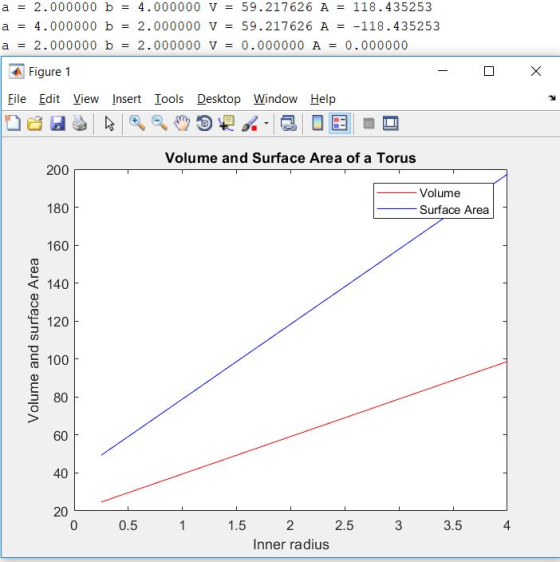This screenshot has height=562, width=560.
Task: Toggle the Insert Legend toolbar button
Action: click(340, 123)
